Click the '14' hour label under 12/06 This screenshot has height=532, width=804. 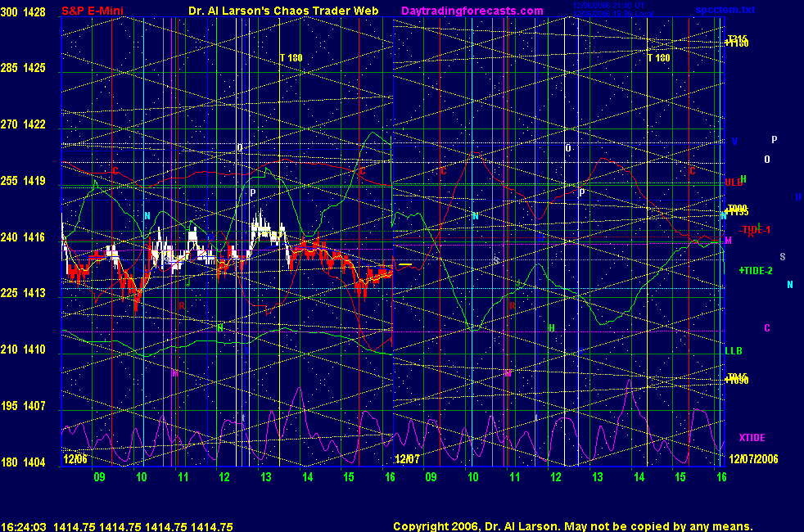pyautogui.click(x=307, y=477)
